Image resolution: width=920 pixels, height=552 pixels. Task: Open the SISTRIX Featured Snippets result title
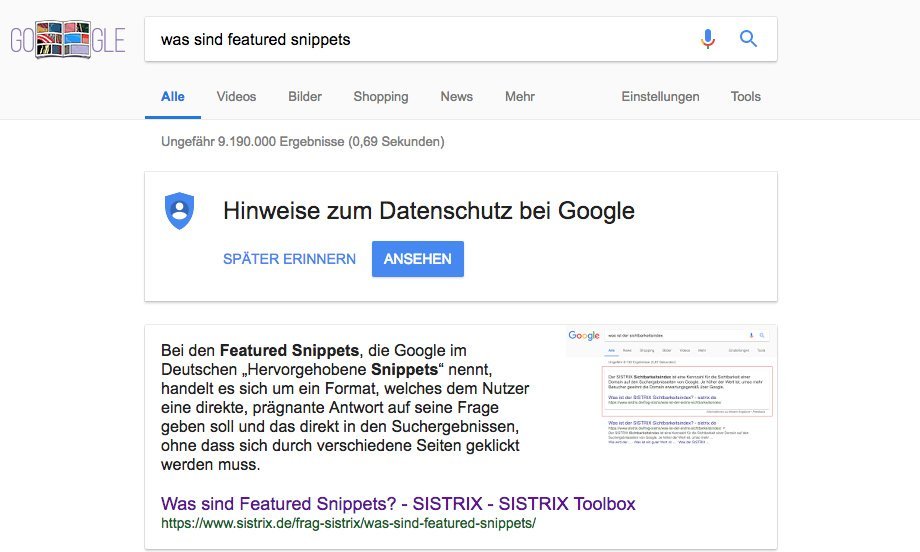[398, 504]
